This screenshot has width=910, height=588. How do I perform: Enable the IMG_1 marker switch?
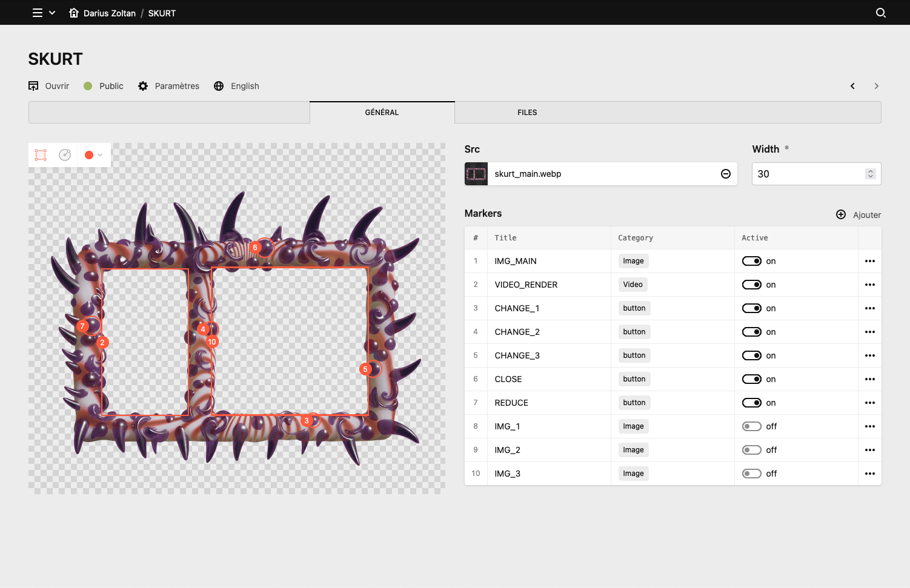pyautogui.click(x=752, y=426)
